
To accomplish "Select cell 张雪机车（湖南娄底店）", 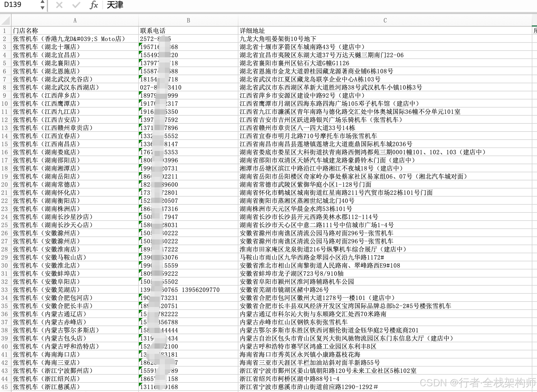I will [x=75, y=152].
